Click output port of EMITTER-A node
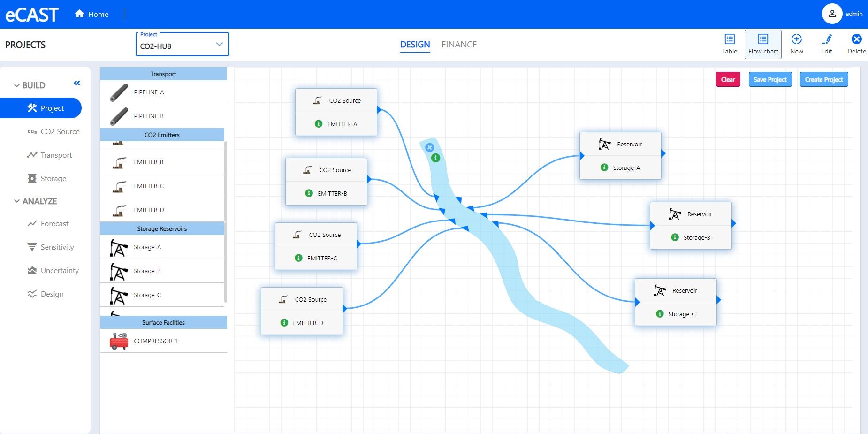 coord(379,109)
